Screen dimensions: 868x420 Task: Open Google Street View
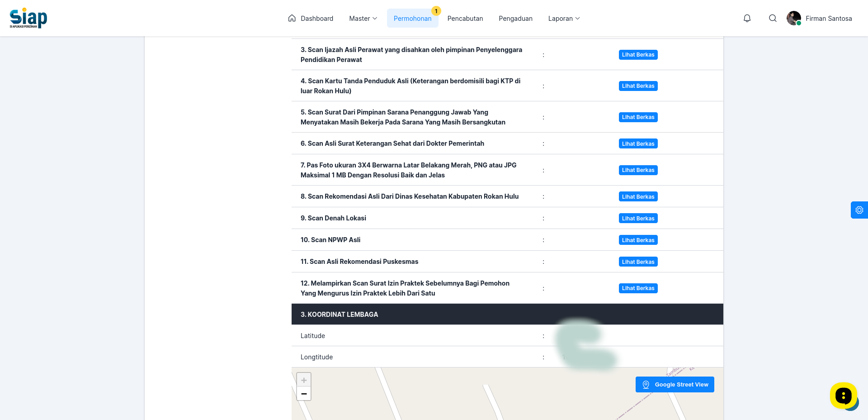pyautogui.click(x=675, y=385)
